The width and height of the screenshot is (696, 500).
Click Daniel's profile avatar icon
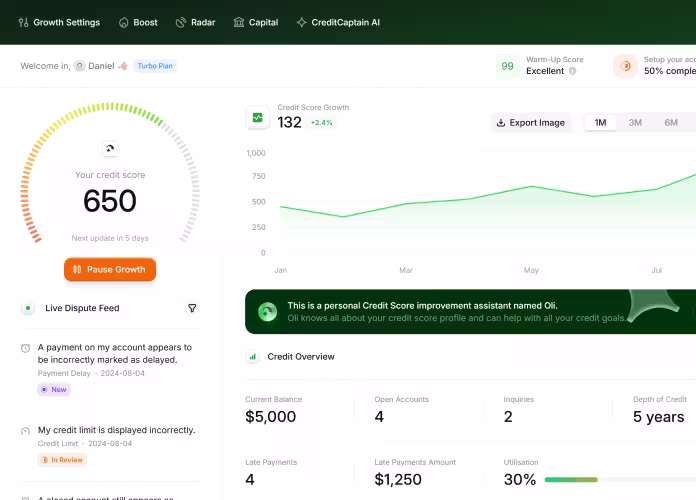80,66
